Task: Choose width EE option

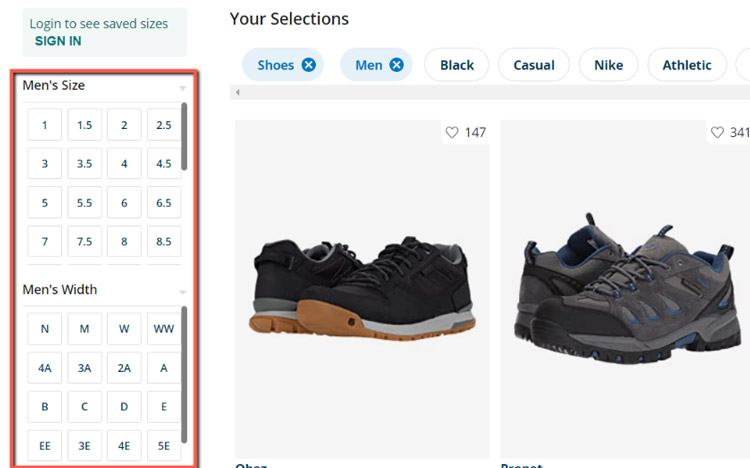Action: click(45, 446)
